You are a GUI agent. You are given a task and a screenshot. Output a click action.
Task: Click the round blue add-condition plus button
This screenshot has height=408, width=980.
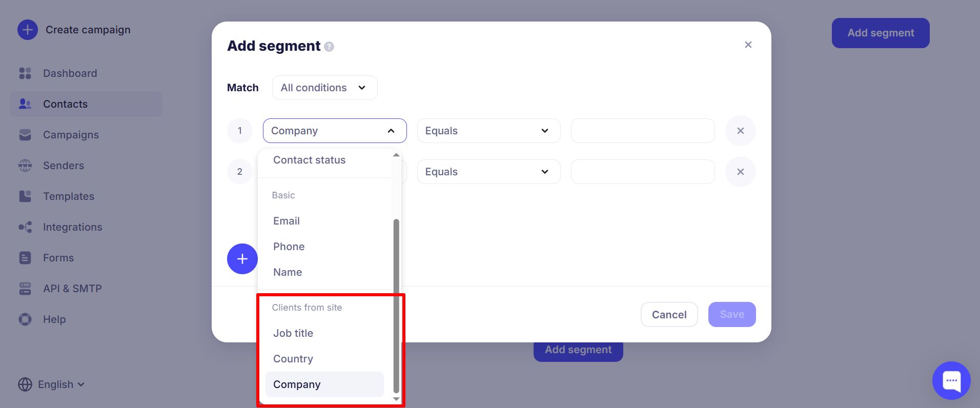point(242,259)
